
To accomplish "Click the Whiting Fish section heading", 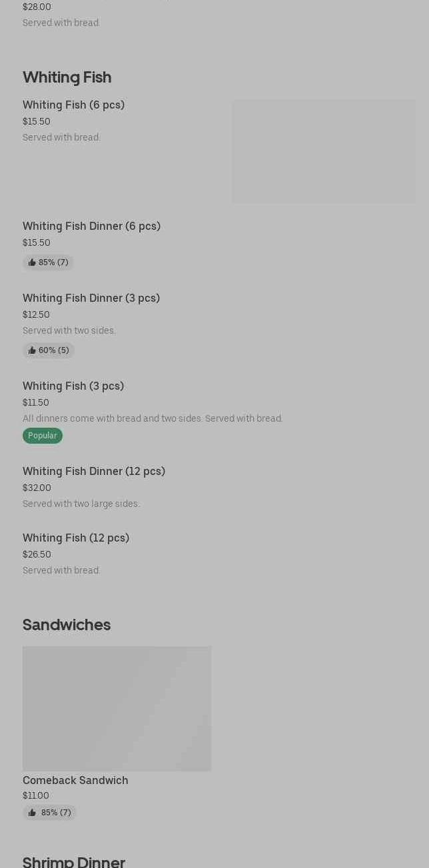I will click(67, 77).
